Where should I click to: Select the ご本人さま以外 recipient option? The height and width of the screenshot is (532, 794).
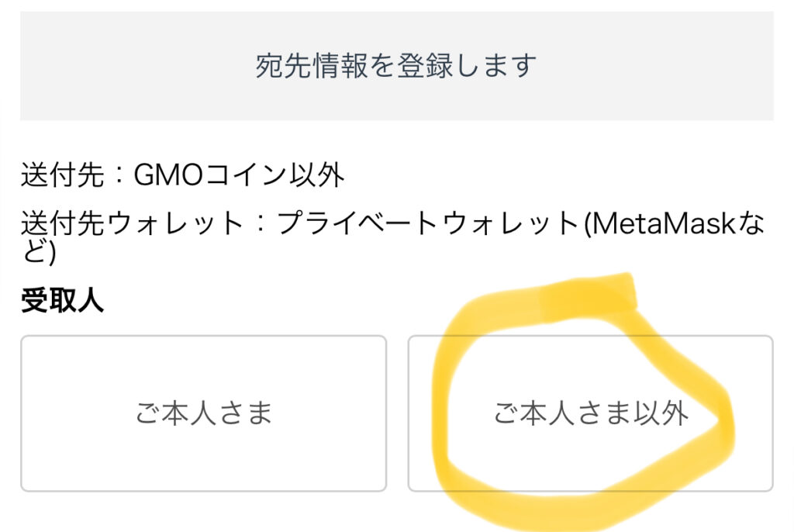590,413
